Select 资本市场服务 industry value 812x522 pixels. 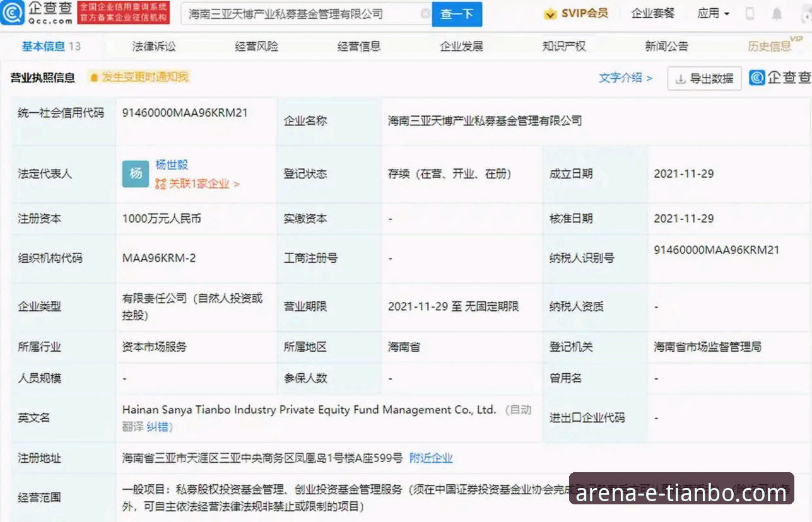(x=155, y=347)
